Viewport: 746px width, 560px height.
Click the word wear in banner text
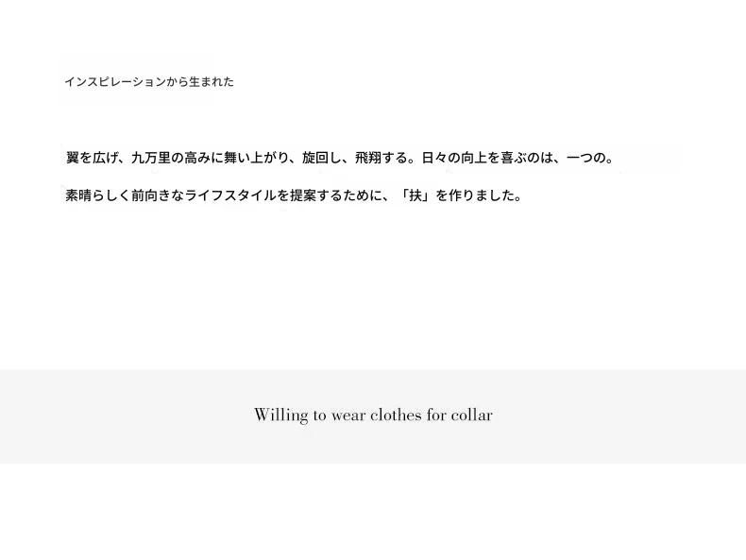tap(348, 416)
